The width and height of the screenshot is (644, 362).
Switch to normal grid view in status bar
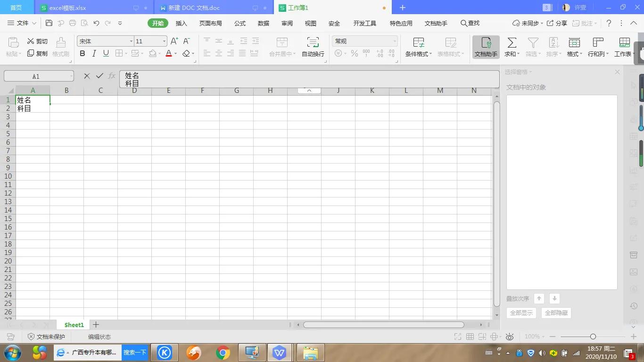(x=470, y=337)
